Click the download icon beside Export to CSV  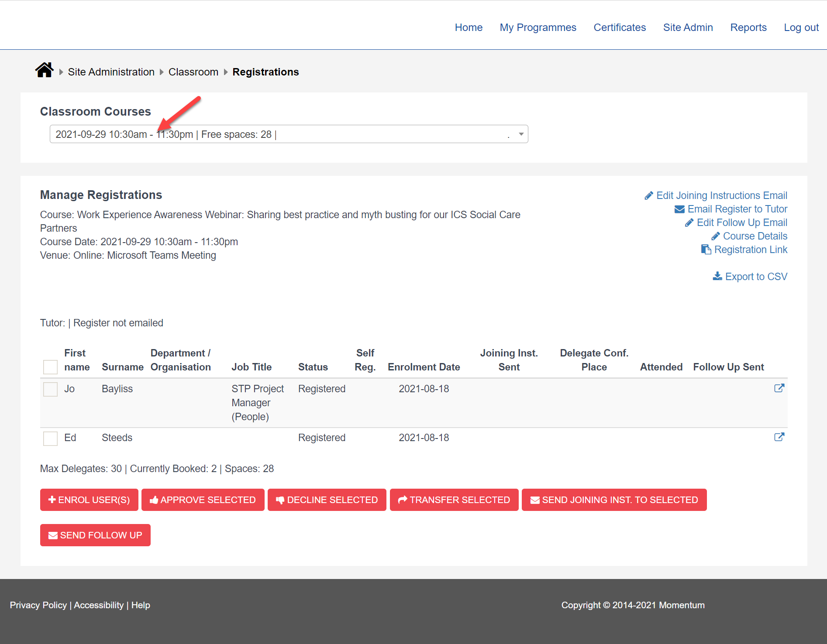pos(717,276)
